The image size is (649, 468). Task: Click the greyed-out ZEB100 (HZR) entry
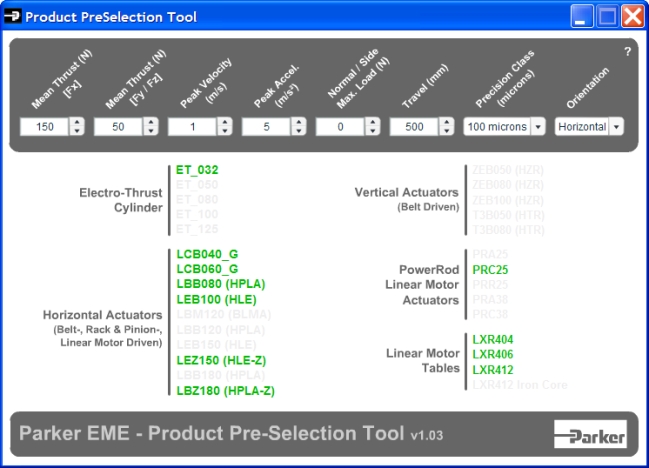(508, 200)
